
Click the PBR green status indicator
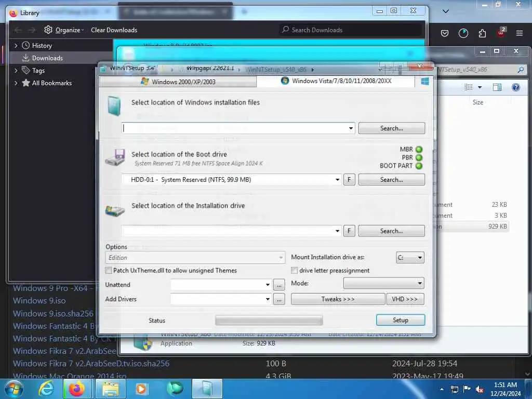pos(419,157)
